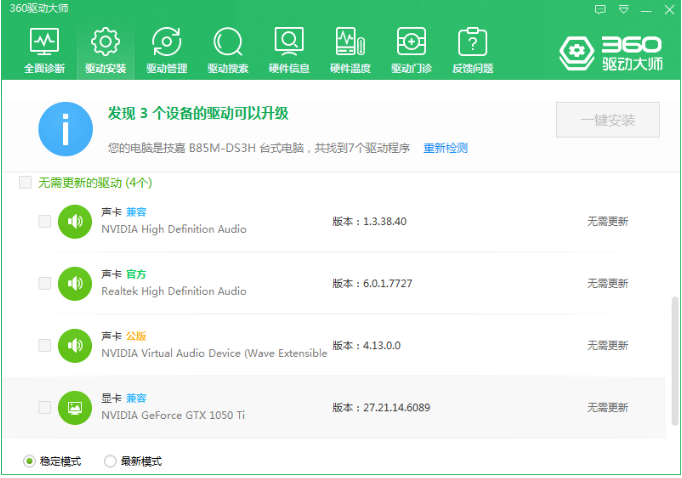Image resolution: width=682 pixels, height=478 pixels.
Task: Click the NVIDIA GeForce GTX 1050 Ti graphics card icon
Action: click(75, 407)
